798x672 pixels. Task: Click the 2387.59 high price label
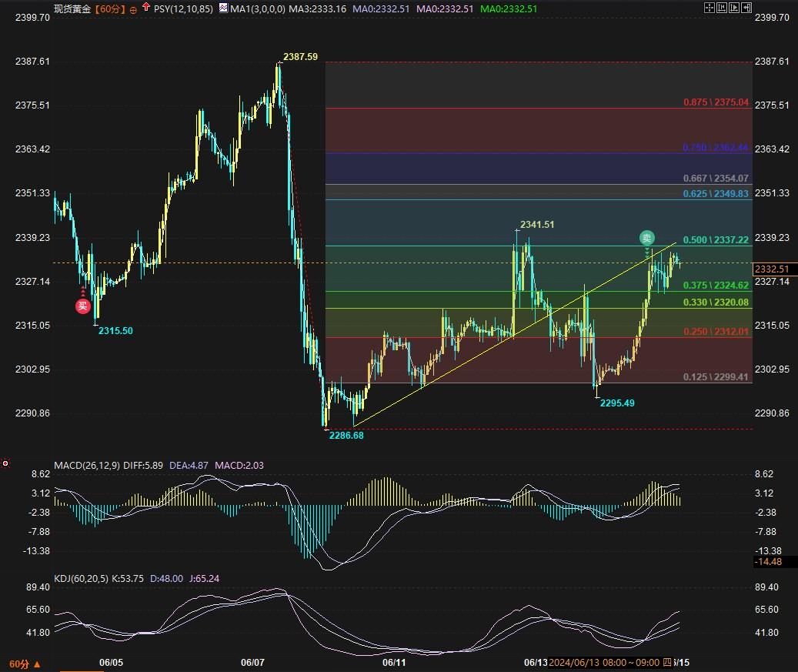click(x=300, y=57)
